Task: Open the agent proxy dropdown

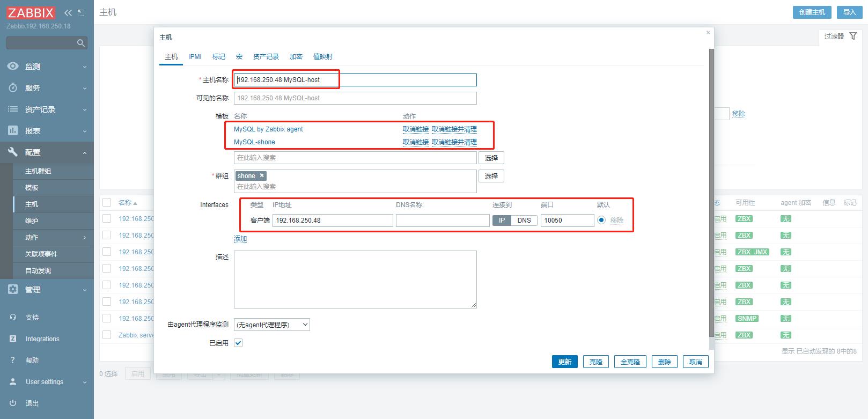Action: [272, 325]
